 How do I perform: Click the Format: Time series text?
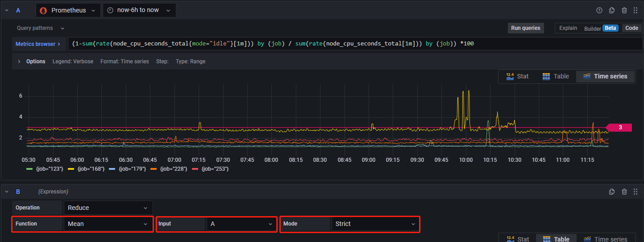pos(124,62)
